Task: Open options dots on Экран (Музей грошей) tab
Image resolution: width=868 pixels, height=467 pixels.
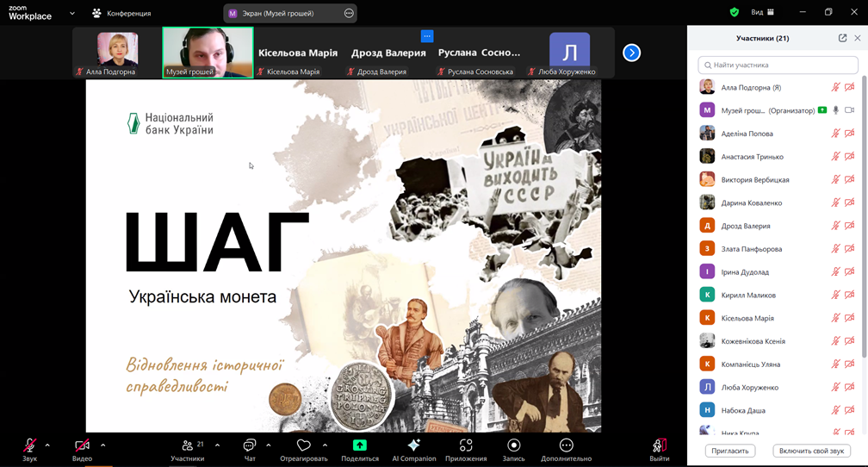Action: click(x=349, y=13)
